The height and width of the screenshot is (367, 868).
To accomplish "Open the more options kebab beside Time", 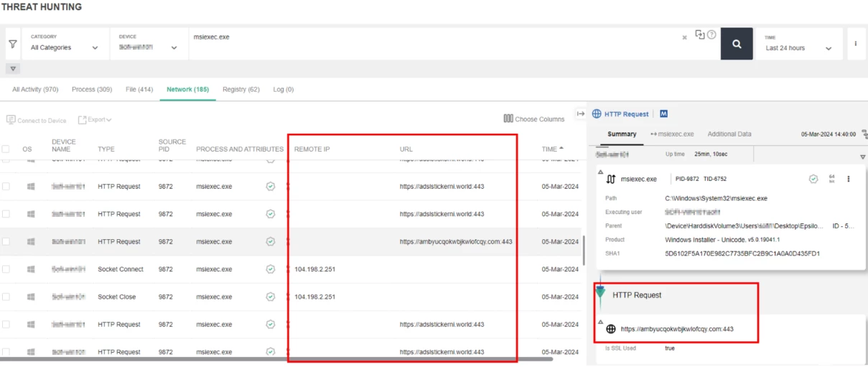I will coord(855,44).
